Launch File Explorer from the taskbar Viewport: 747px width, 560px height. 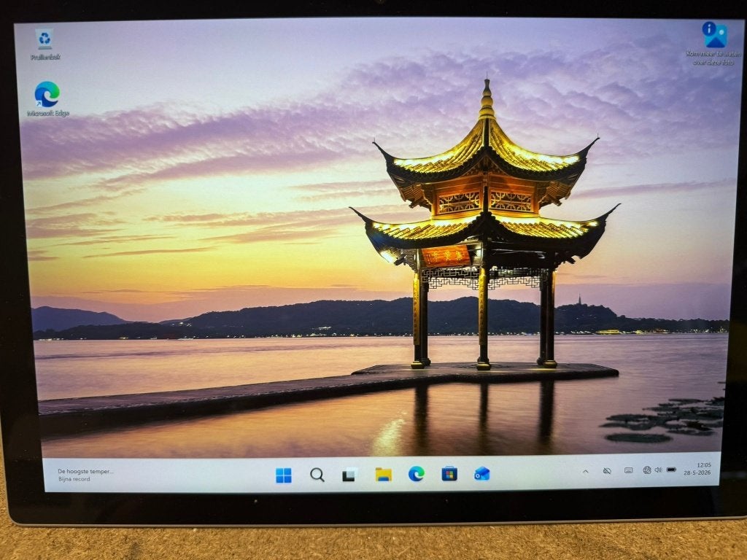point(383,474)
